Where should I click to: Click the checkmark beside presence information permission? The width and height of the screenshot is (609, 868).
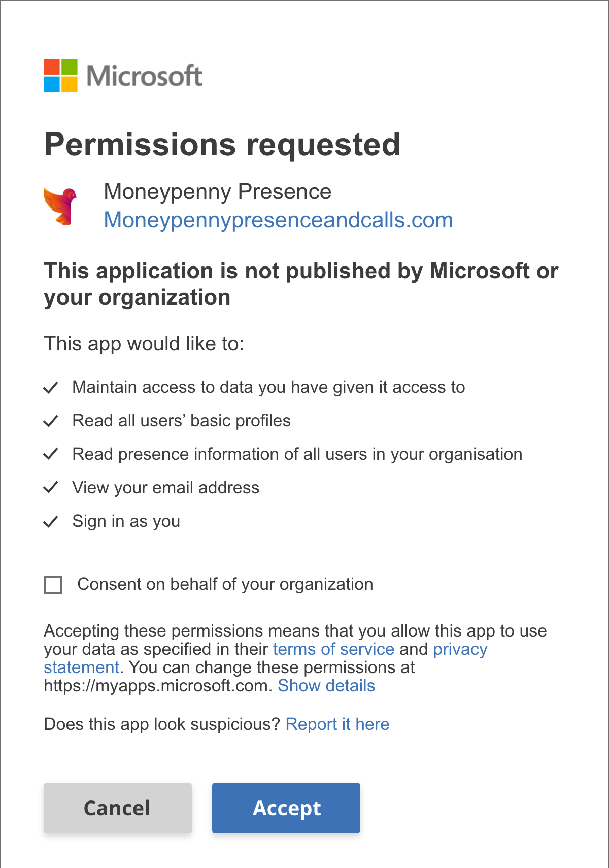(51, 454)
